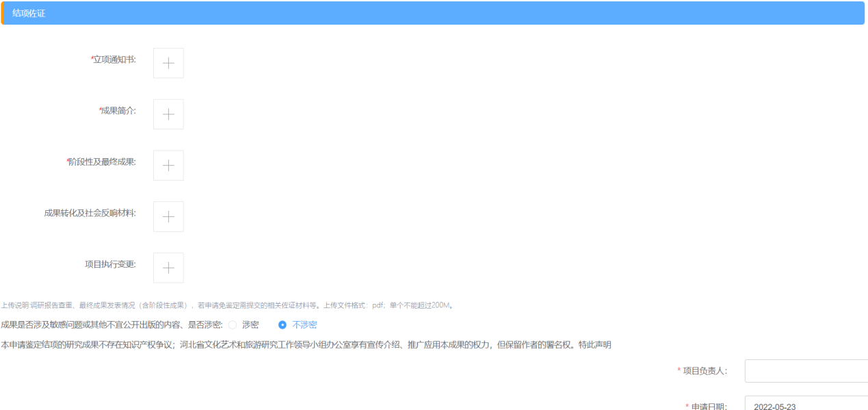This screenshot has height=410, width=868.
Task: Add an attachment for 项目执行变更
Action: [x=168, y=268]
